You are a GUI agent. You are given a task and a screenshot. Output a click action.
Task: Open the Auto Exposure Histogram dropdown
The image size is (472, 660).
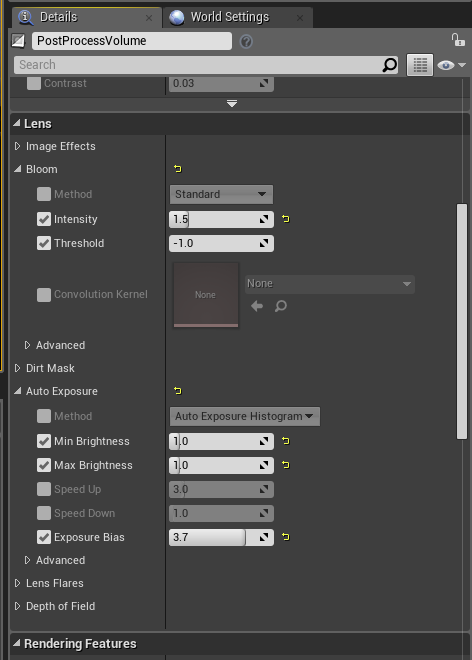tap(245, 416)
